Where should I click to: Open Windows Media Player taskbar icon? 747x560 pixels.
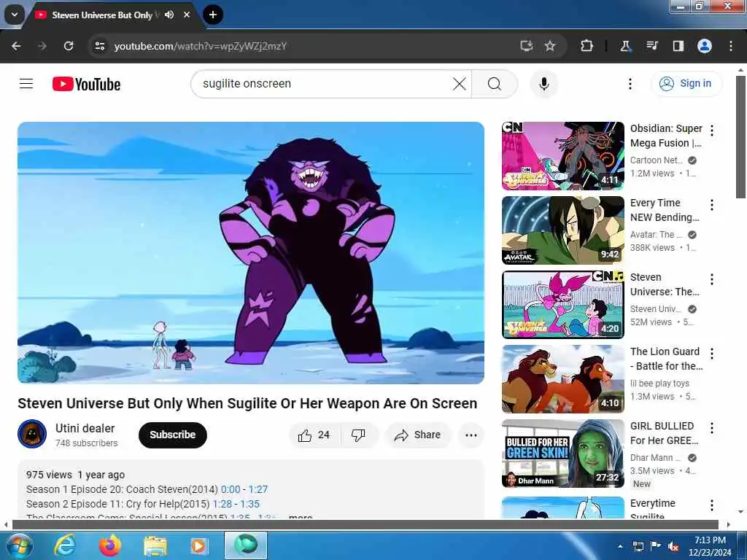[x=198, y=545]
